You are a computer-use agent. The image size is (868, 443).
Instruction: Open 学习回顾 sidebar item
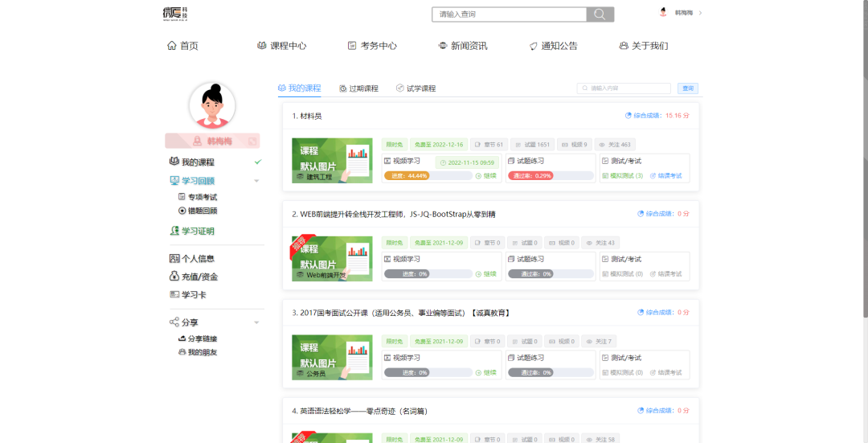tap(191, 181)
